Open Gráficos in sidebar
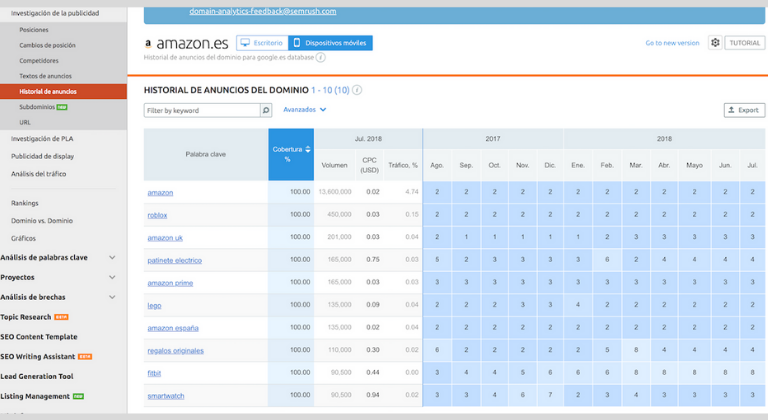Viewport: 768px width, 420px height. click(x=23, y=238)
